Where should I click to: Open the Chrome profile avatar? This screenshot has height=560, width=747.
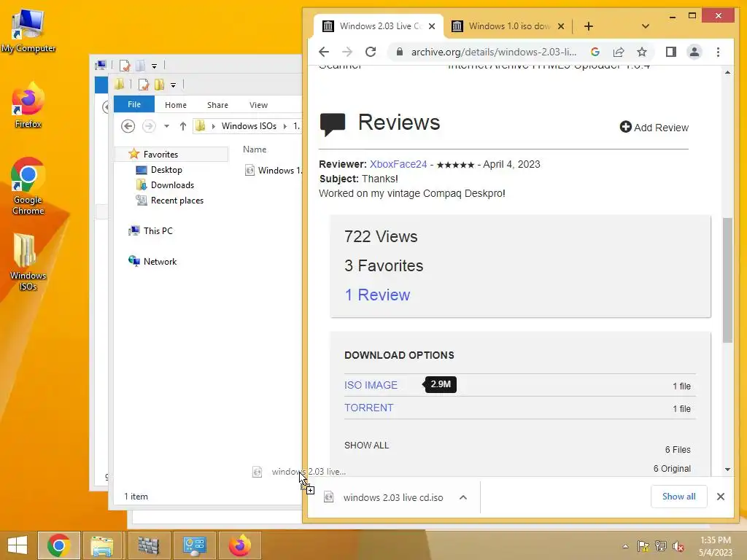pyautogui.click(x=694, y=52)
